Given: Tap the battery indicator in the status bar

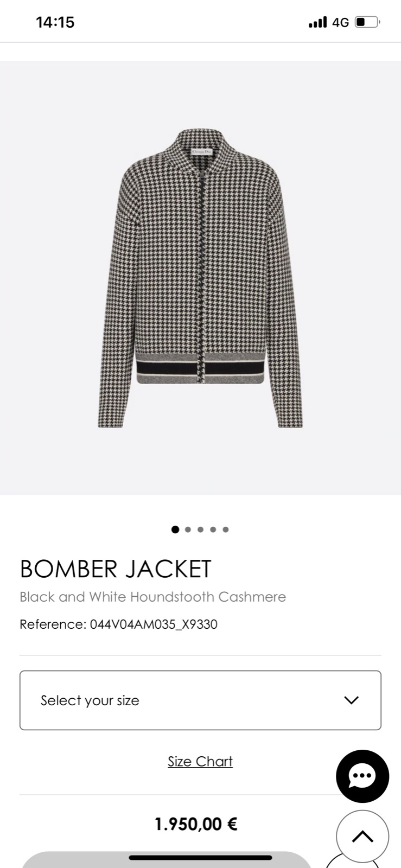Looking at the screenshot, I should 367,22.
